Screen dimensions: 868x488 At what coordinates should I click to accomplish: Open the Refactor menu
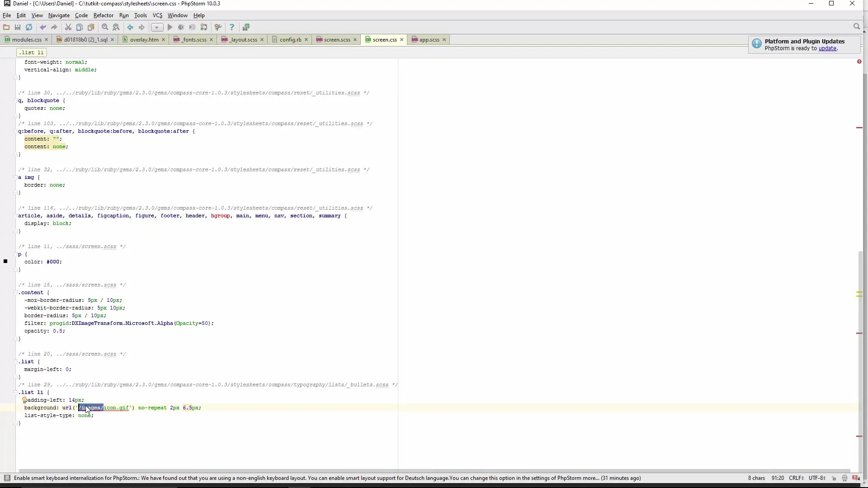pos(103,15)
